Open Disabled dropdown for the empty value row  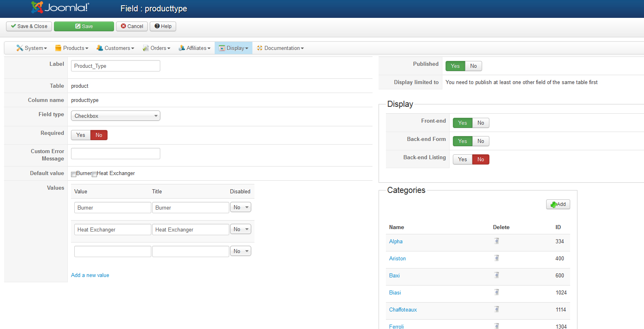(x=241, y=251)
